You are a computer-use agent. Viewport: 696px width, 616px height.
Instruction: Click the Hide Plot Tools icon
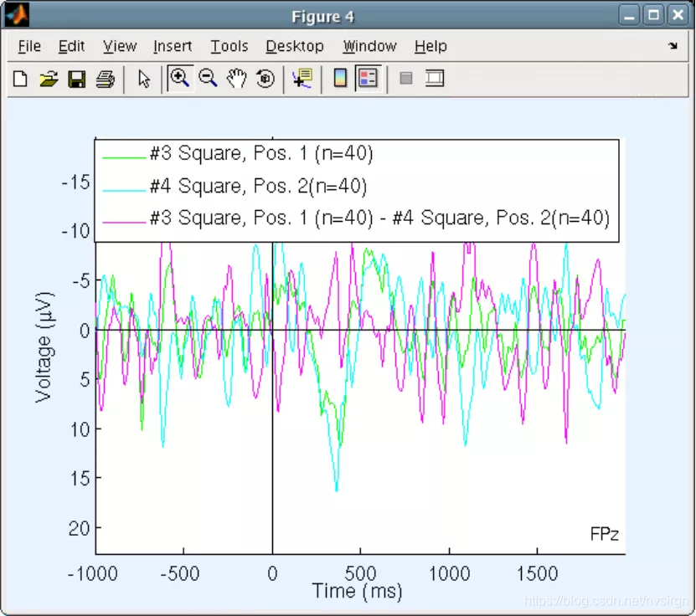[405, 79]
